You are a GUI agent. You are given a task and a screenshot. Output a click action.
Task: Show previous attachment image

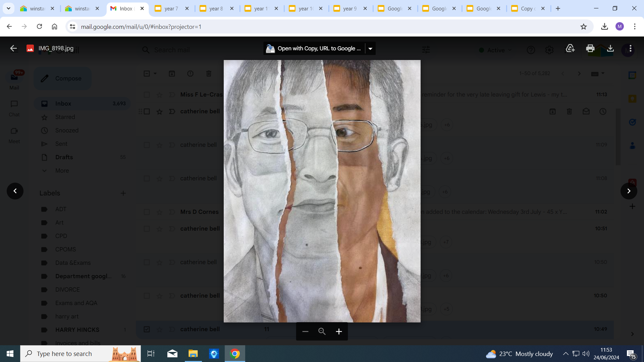point(15,191)
